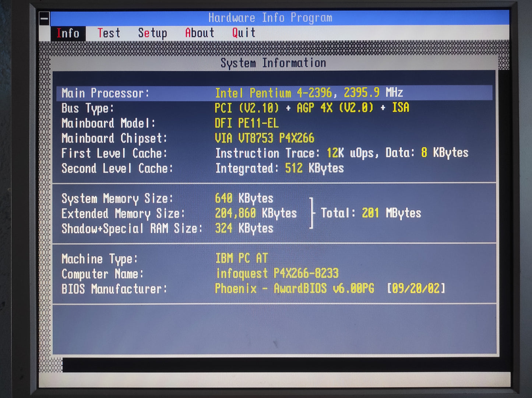The height and width of the screenshot is (398, 532).
Task: Select the highlighted Main Processor row
Action: tap(274, 93)
